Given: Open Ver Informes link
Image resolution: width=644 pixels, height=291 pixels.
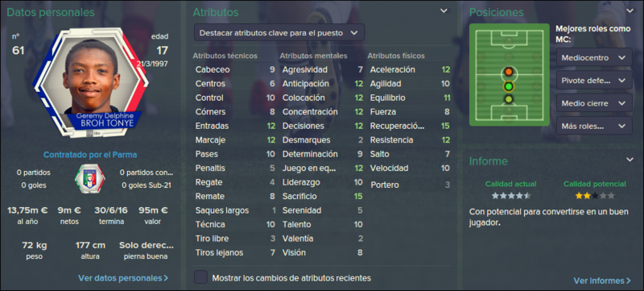Looking at the screenshot, I should tap(602, 281).
